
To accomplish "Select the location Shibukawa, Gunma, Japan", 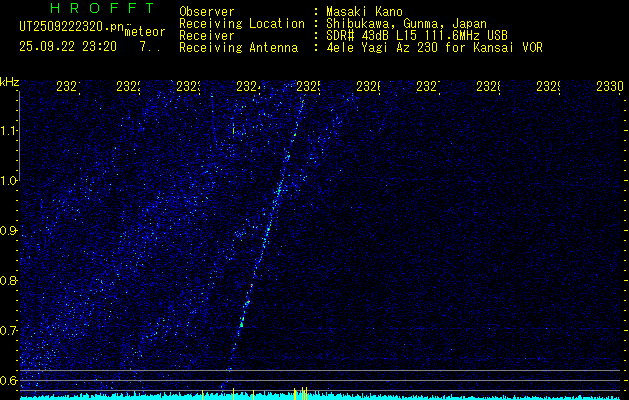I will (406, 24).
